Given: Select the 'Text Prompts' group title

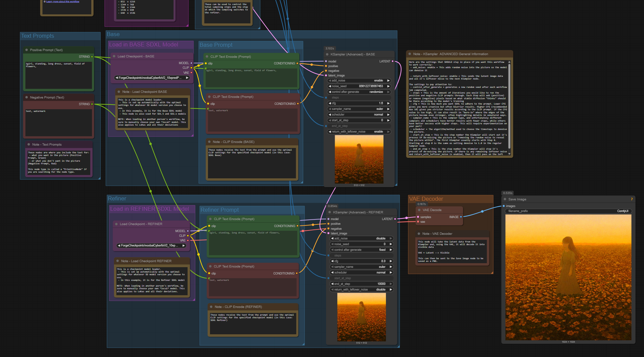Looking at the screenshot, I should [x=37, y=36].
